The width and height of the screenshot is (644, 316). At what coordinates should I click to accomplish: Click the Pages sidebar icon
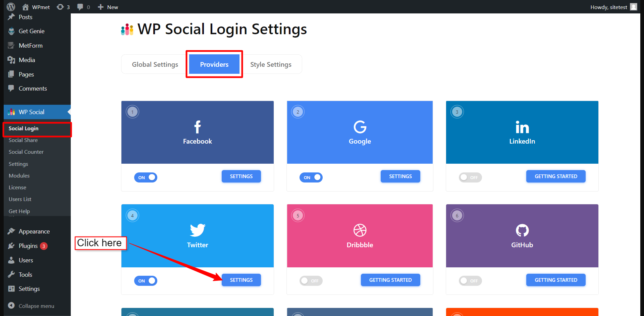[x=11, y=74]
